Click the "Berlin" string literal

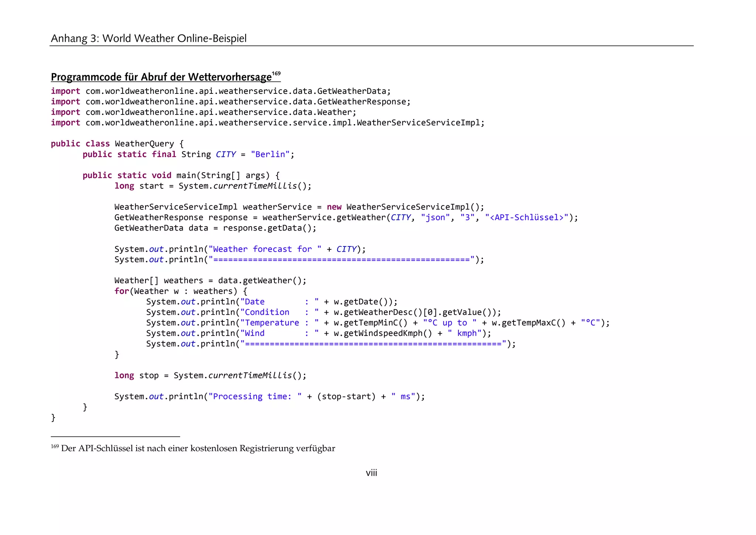(270, 154)
